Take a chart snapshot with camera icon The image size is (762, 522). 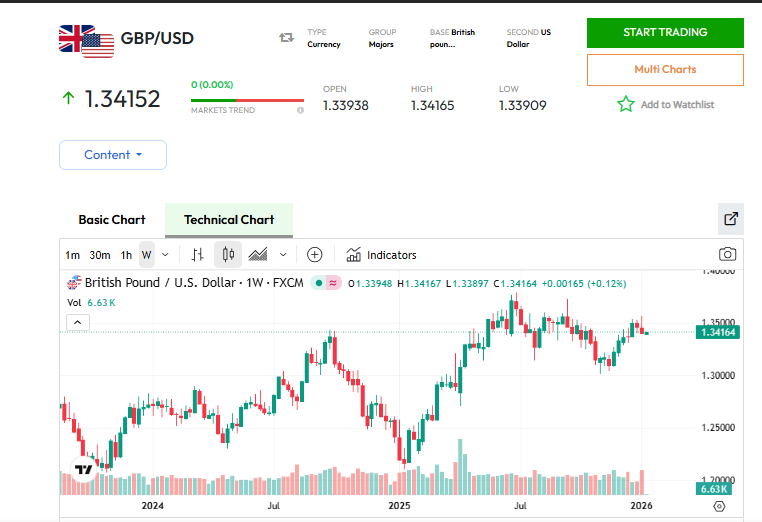click(x=727, y=255)
